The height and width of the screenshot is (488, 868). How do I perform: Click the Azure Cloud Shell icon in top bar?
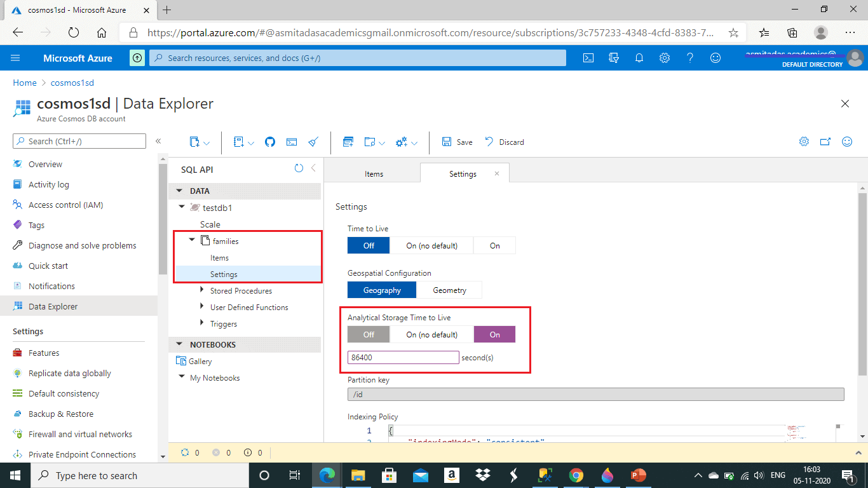tap(588, 58)
